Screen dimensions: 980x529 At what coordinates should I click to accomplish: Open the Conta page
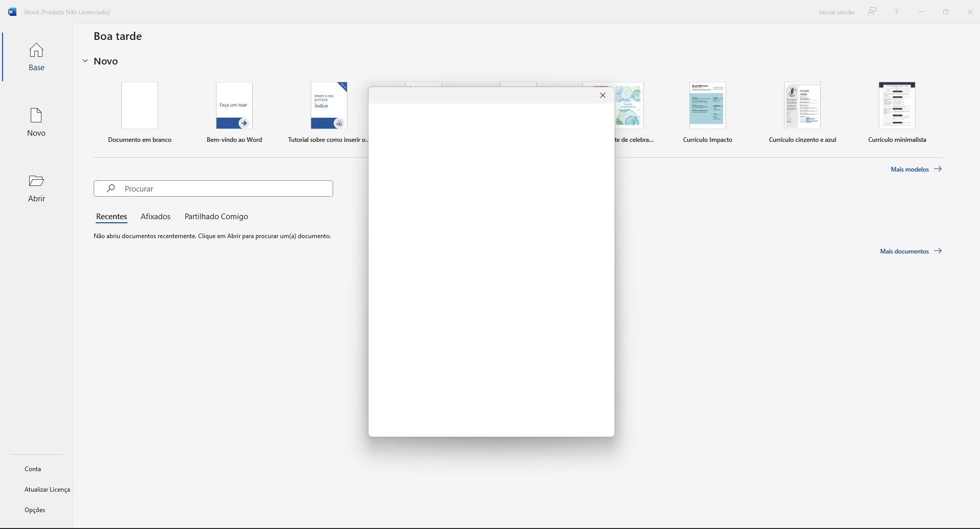tap(33, 469)
